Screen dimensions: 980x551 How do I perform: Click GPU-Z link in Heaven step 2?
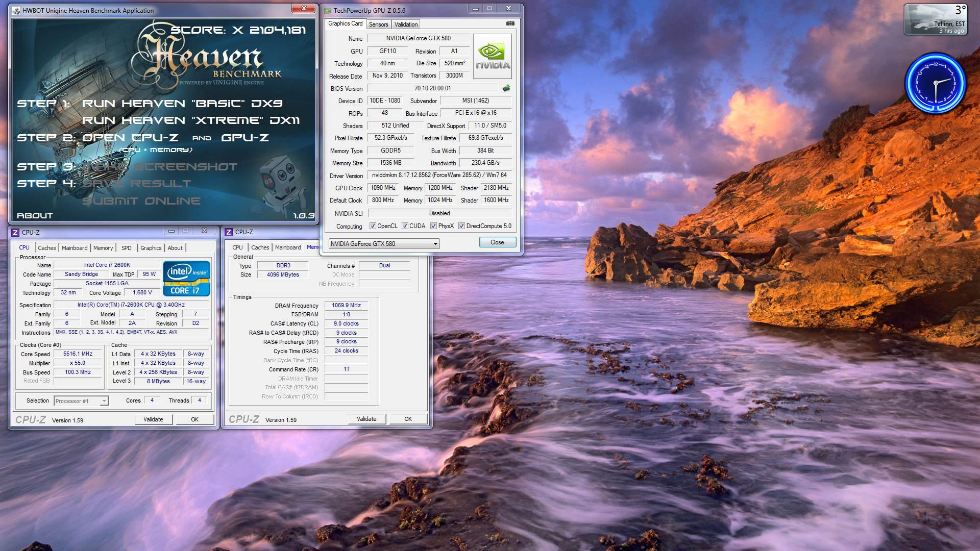[x=245, y=138]
